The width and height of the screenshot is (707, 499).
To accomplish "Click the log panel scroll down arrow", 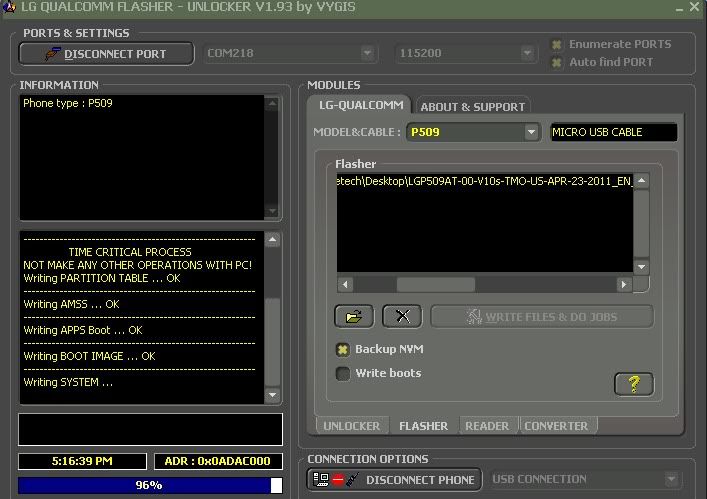I will 272,395.
